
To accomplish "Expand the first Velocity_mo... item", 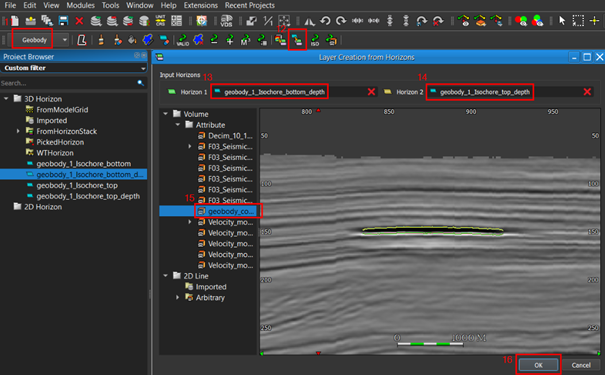I will pyautogui.click(x=189, y=222).
